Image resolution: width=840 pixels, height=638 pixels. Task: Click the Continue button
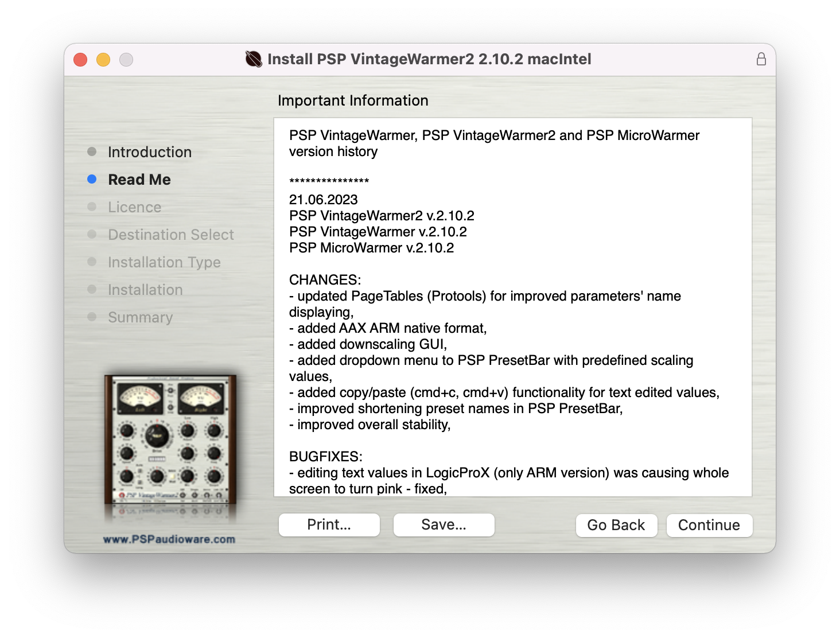tap(709, 525)
